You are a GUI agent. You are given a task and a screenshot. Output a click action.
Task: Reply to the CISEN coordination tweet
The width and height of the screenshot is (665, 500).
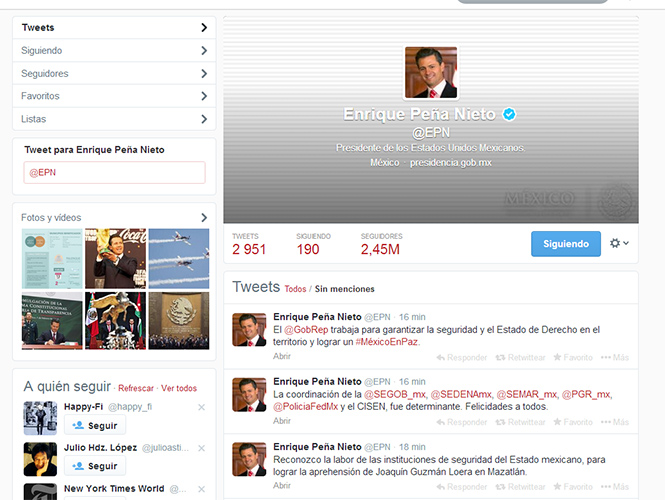click(461, 422)
